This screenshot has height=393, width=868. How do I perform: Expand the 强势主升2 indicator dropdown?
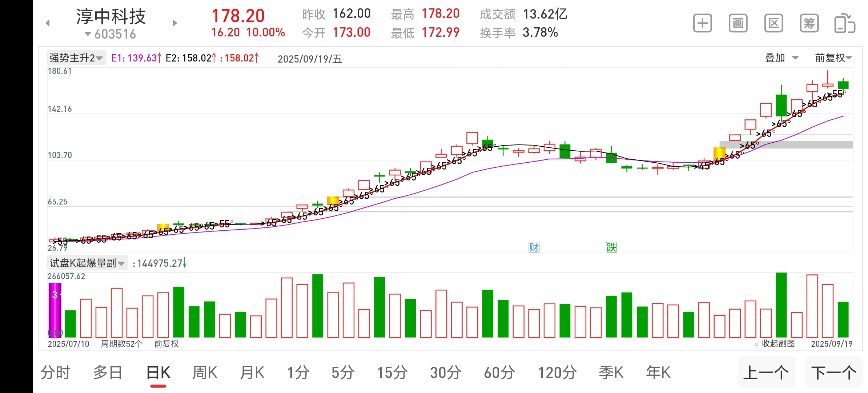tap(76, 58)
